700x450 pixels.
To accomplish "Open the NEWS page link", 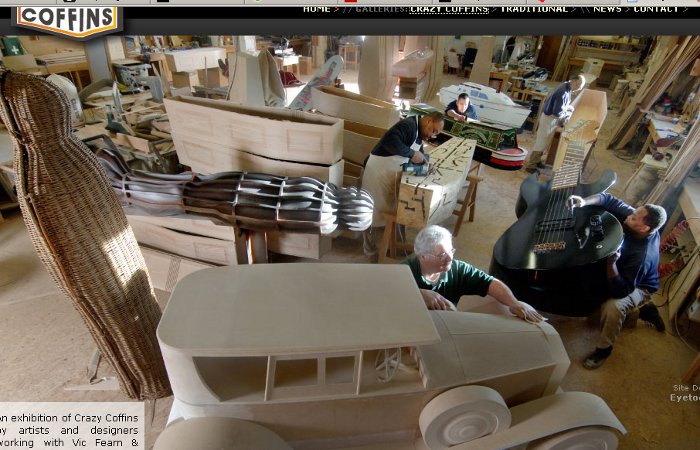I will pos(607,9).
